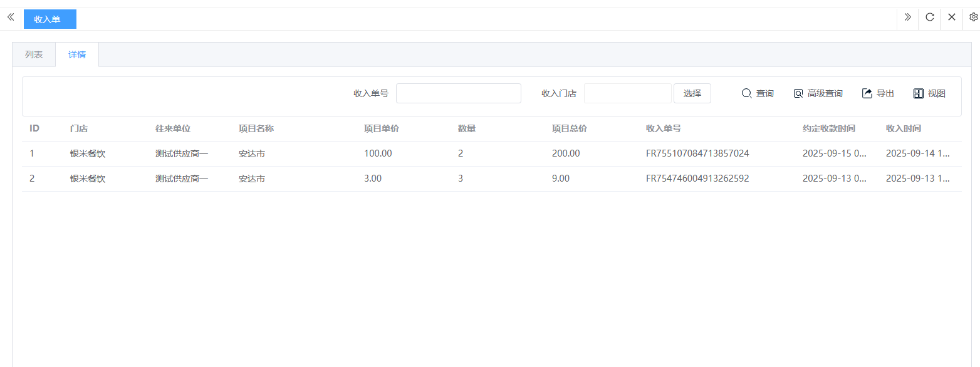This screenshot has width=980, height=367.
Task: Click the 项目单价 column header
Action: (381, 128)
